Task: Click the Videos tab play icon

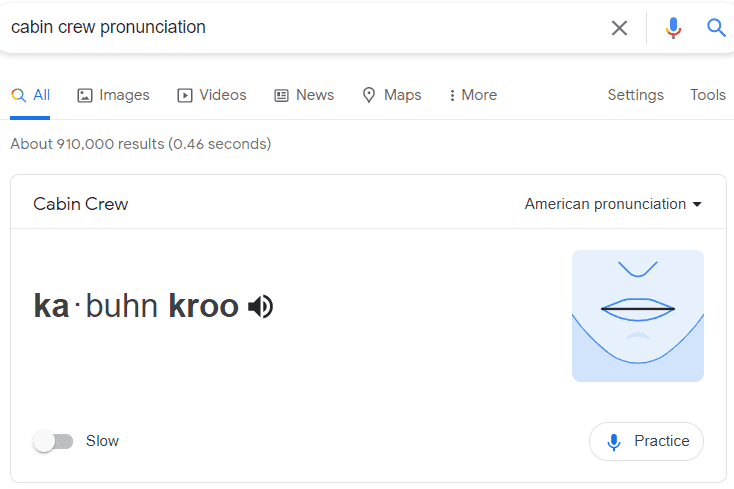Action: pyautogui.click(x=185, y=96)
